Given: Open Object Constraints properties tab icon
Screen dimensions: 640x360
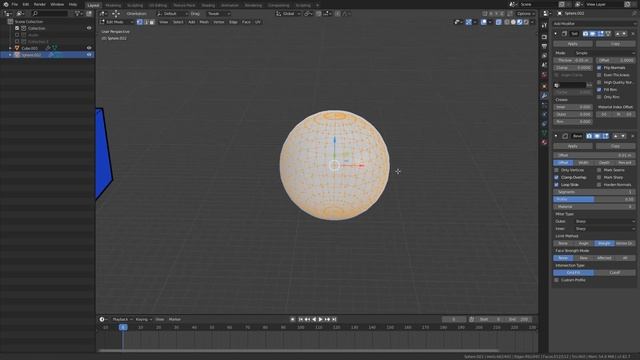Looking at the screenshot, I should [x=544, y=124].
